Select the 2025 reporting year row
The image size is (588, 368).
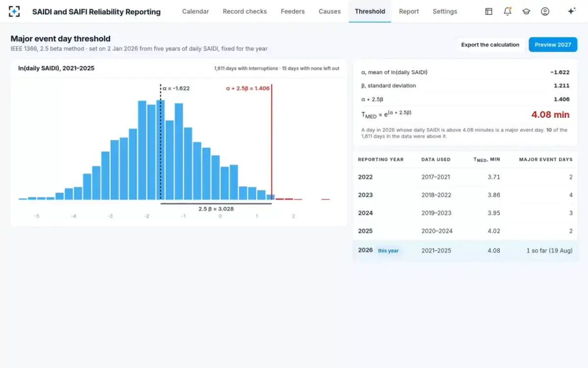(x=465, y=231)
